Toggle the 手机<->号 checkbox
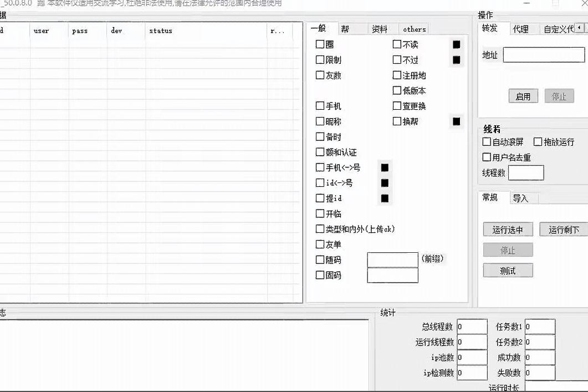The height and width of the screenshot is (392, 588). 320,167
